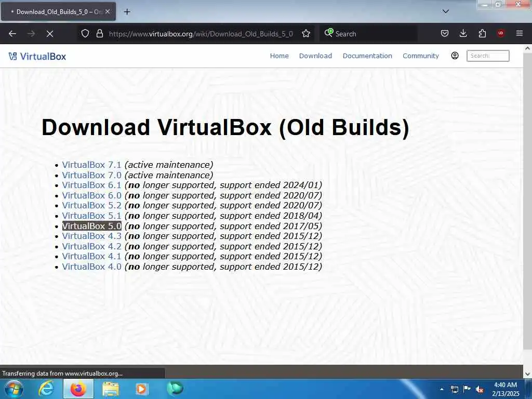Open the Home navigation item
Screen dimensions: 532x399
coord(279,56)
